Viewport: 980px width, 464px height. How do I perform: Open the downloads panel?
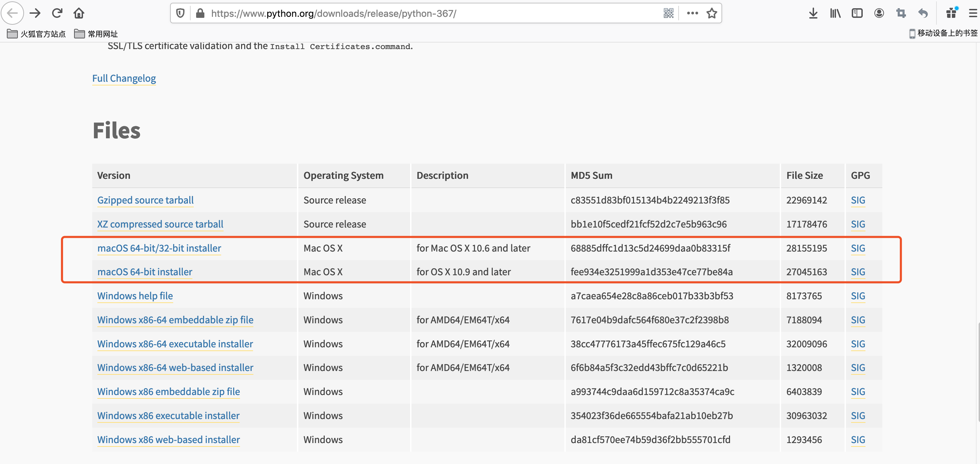(813, 13)
